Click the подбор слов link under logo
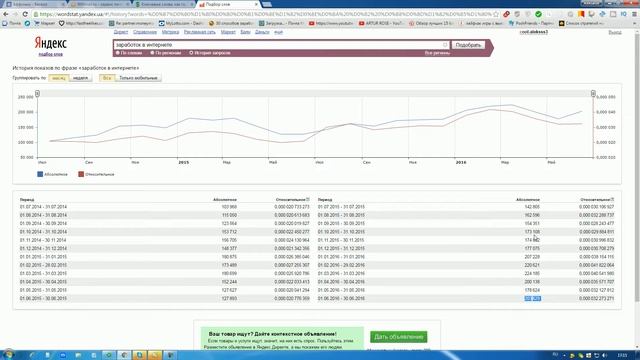 pyautogui.click(x=51, y=54)
